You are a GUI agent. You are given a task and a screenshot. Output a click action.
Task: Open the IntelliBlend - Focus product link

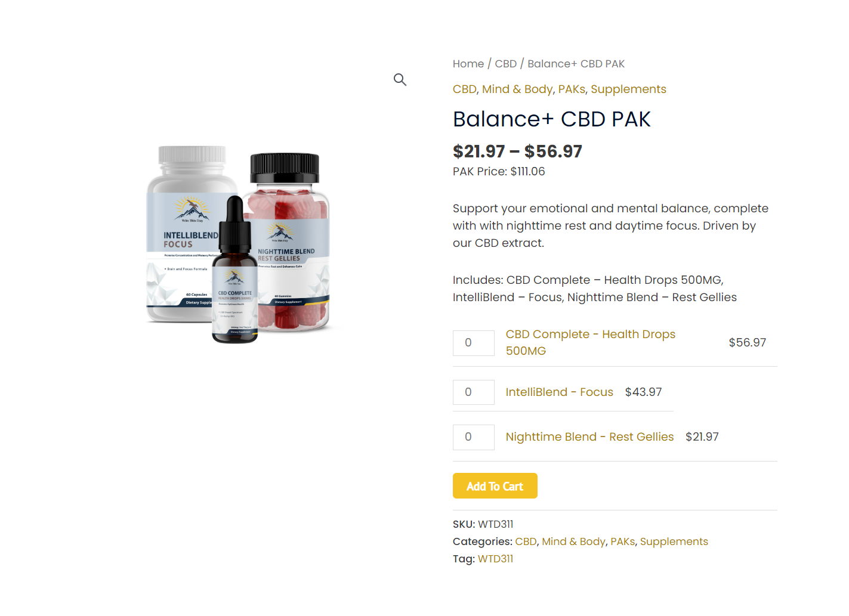click(560, 392)
